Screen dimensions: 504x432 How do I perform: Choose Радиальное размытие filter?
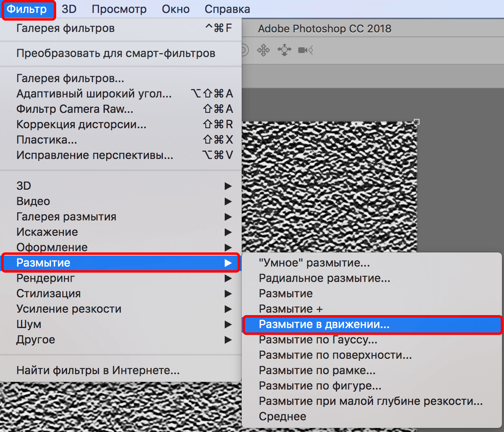(324, 278)
